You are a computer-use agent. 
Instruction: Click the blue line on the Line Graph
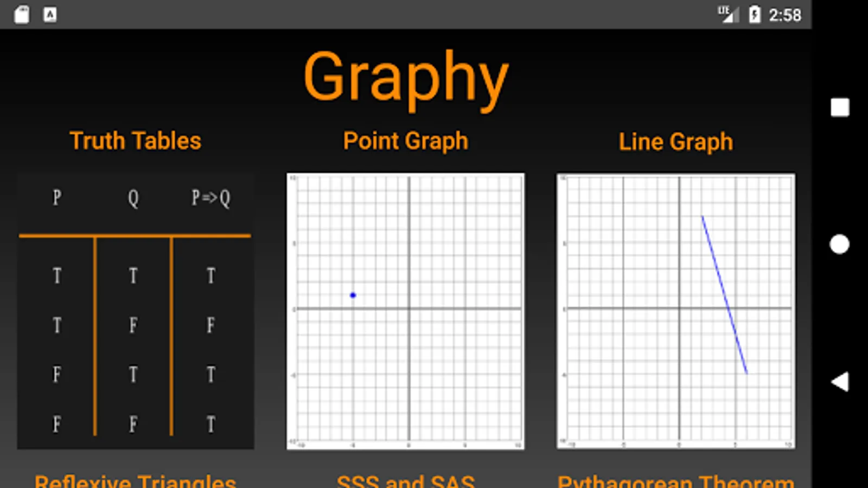click(x=724, y=294)
